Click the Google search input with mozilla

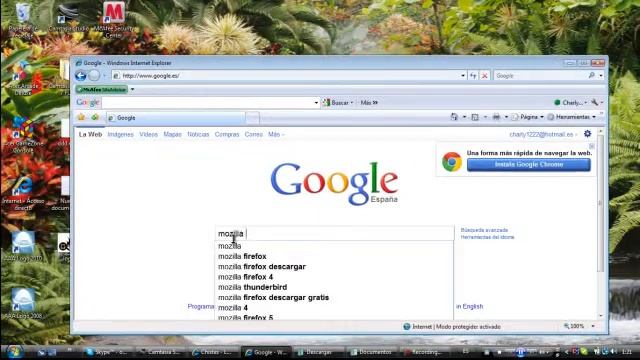pos(334,233)
